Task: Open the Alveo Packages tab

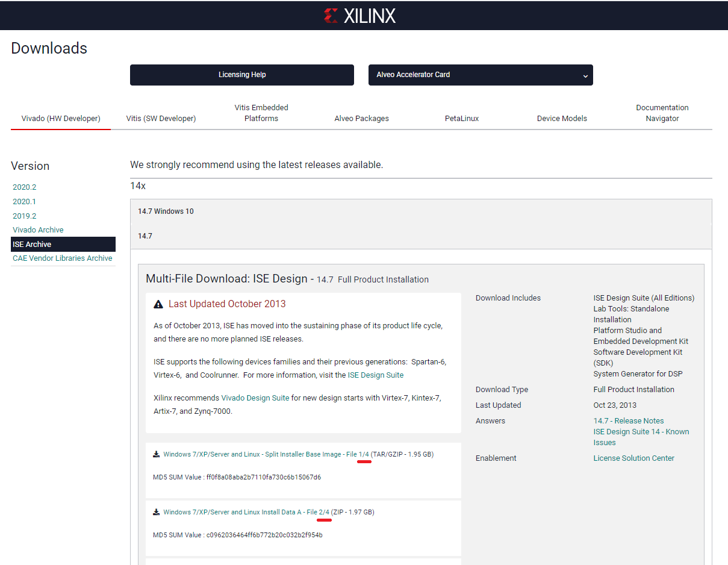Action: tap(362, 119)
